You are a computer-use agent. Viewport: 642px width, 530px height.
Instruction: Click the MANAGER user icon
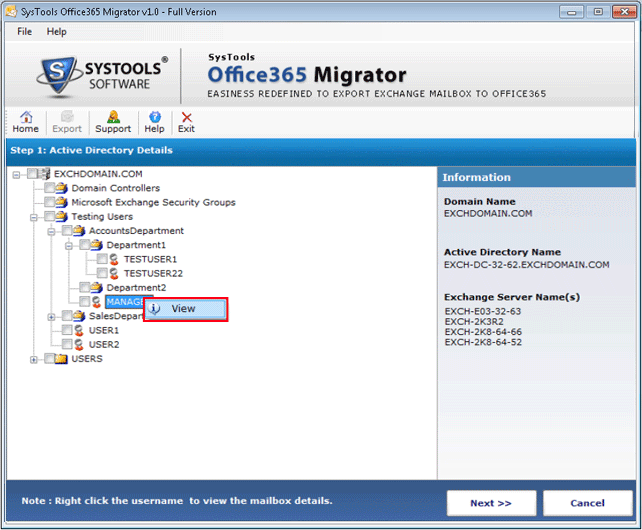96,302
